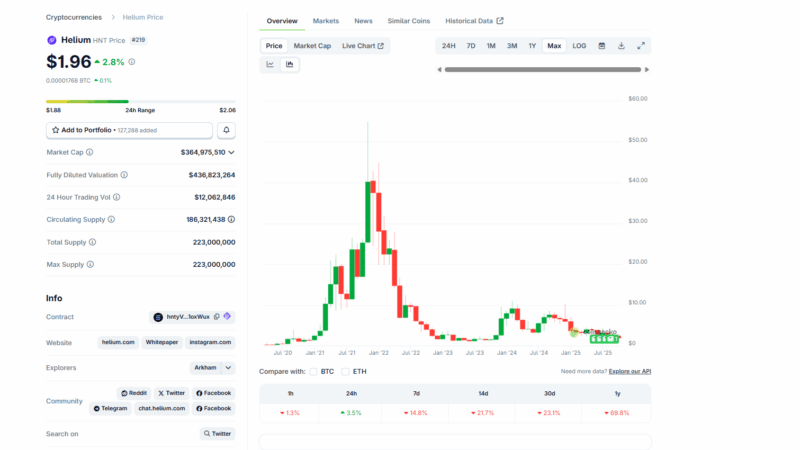Select the 24H time range
Screen dimensions: 800x450
(x=448, y=46)
